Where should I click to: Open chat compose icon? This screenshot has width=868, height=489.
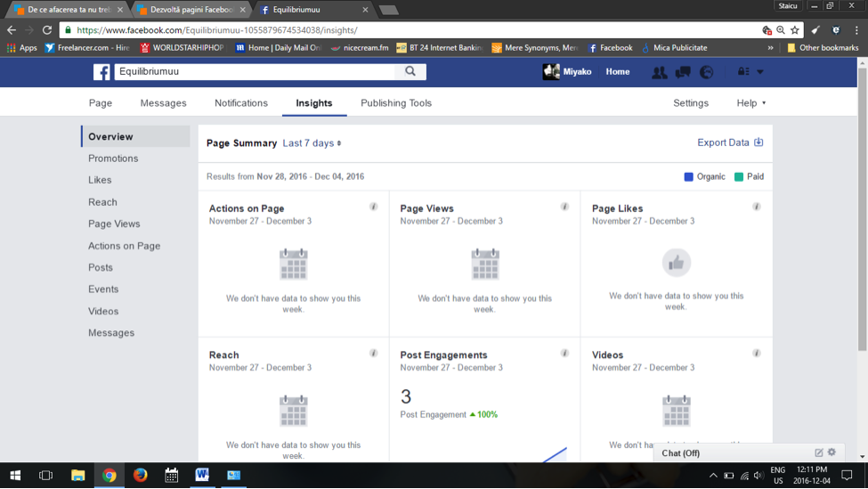click(x=819, y=452)
